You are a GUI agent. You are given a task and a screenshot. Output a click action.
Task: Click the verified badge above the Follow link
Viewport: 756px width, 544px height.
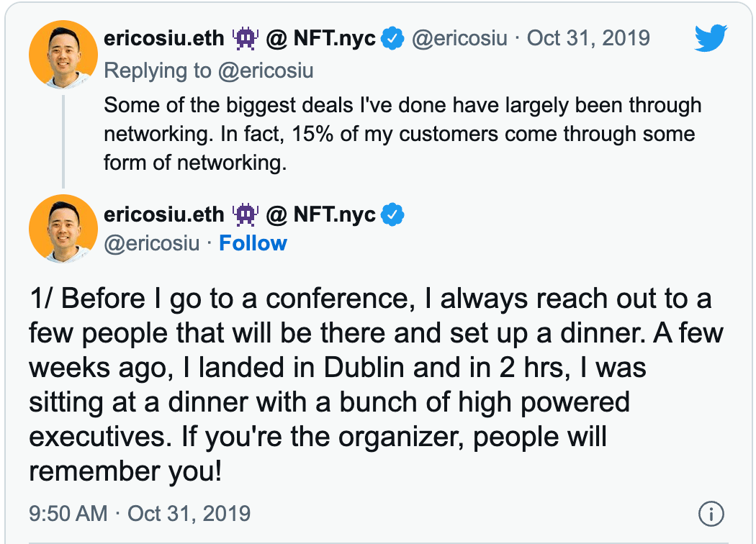coord(392,214)
